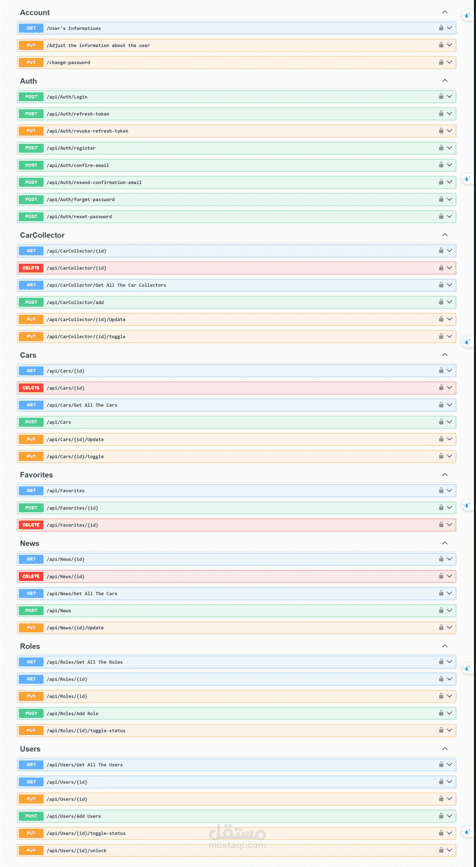Image resolution: width=476 pixels, height=867 pixels.
Task: Expand GET /api/CarCollector/{id} with its chevron
Action: (449, 250)
